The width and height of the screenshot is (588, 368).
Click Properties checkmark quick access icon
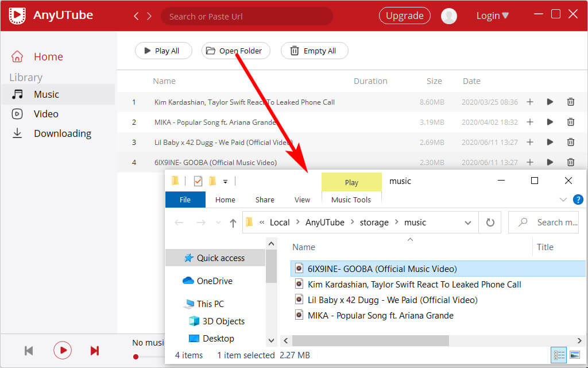pyautogui.click(x=198, y=181)
